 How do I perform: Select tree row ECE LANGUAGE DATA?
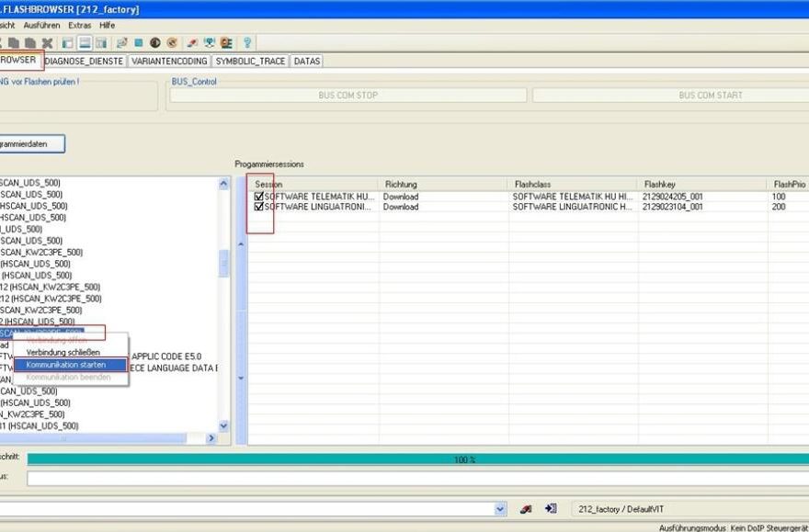[174, 368]
